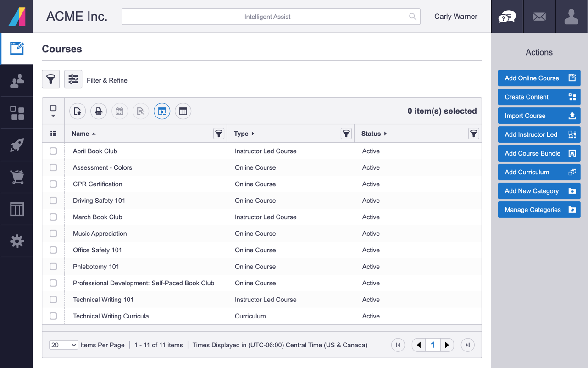Check the Assessment - Colors row checkbox
588x368 pixels.
53,167
